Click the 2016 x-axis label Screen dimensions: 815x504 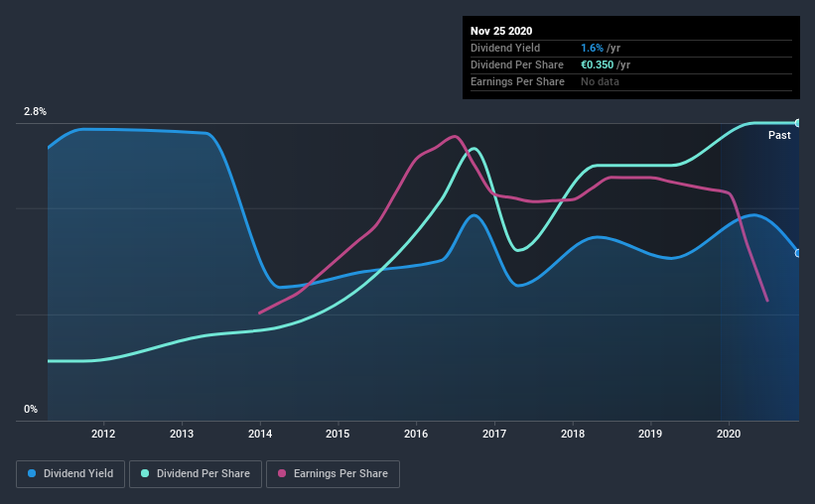416,434
